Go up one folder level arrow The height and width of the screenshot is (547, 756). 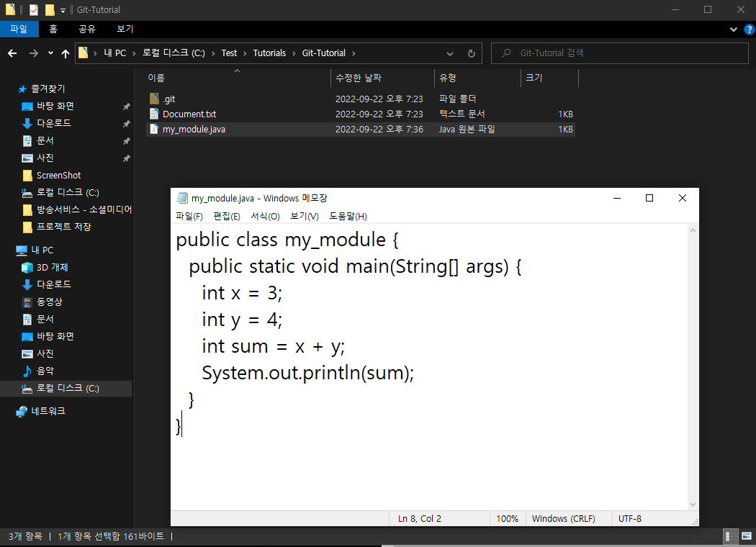(x=66, y=53)
